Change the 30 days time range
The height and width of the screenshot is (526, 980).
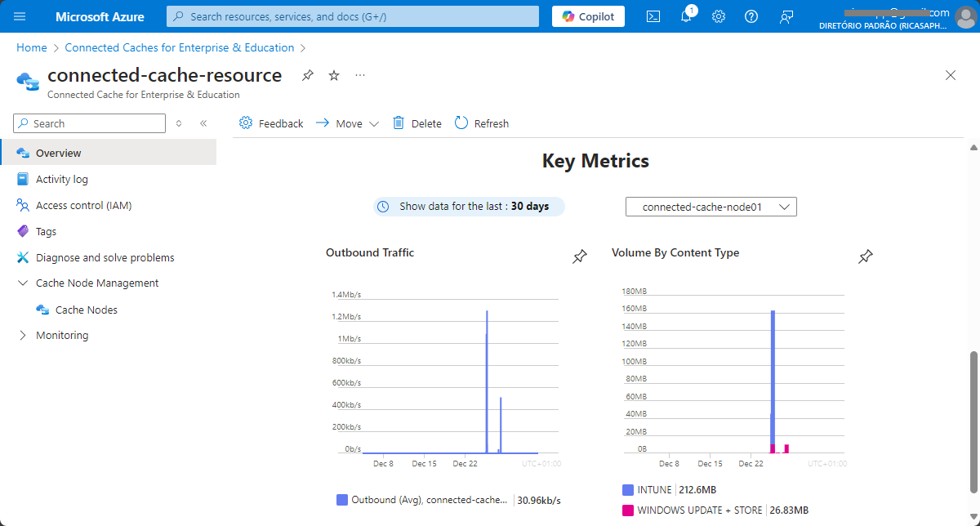[x=469, y=207]
